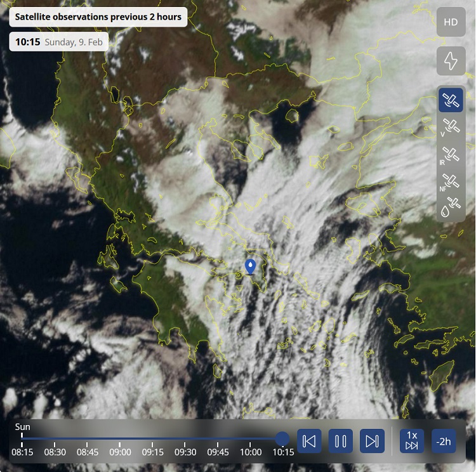476x472 pixels.
Task: Jump to 09:15 on the timeline
Action: [x=153, y=452]
